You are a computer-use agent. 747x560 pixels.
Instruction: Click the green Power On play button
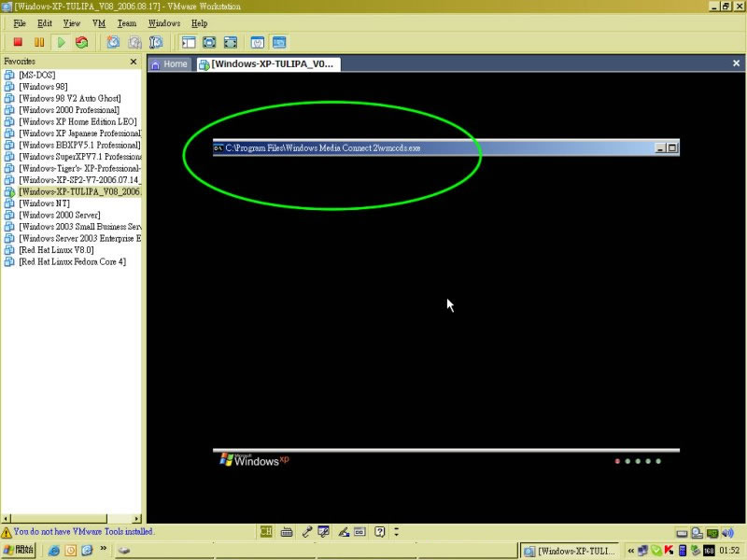(61, 42)
